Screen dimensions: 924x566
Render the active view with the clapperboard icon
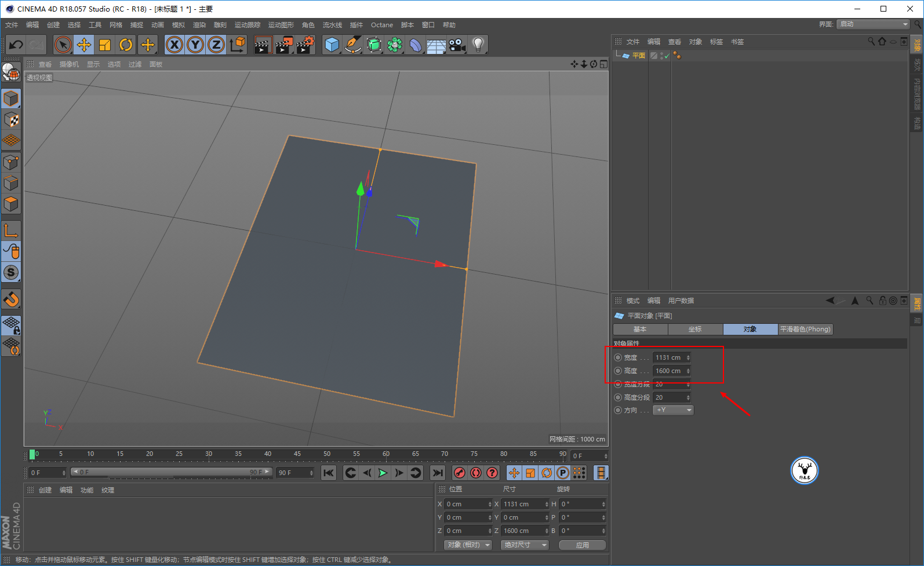click(x=263, y=45)
